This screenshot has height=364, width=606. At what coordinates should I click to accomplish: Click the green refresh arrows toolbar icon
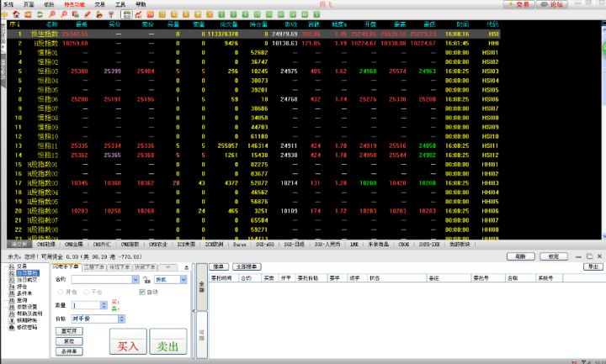[40, 14]
